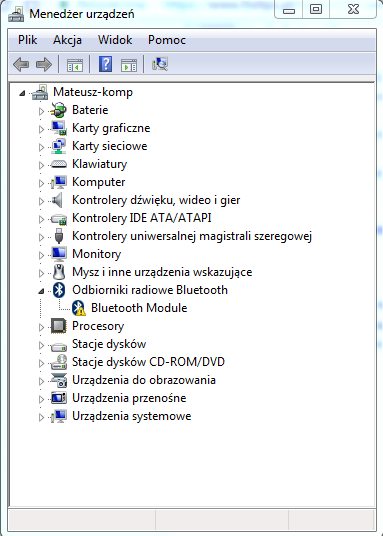Click the Back arrow toolbar icon
Screen dimensions: 383x536
click(x=21, y=64)
